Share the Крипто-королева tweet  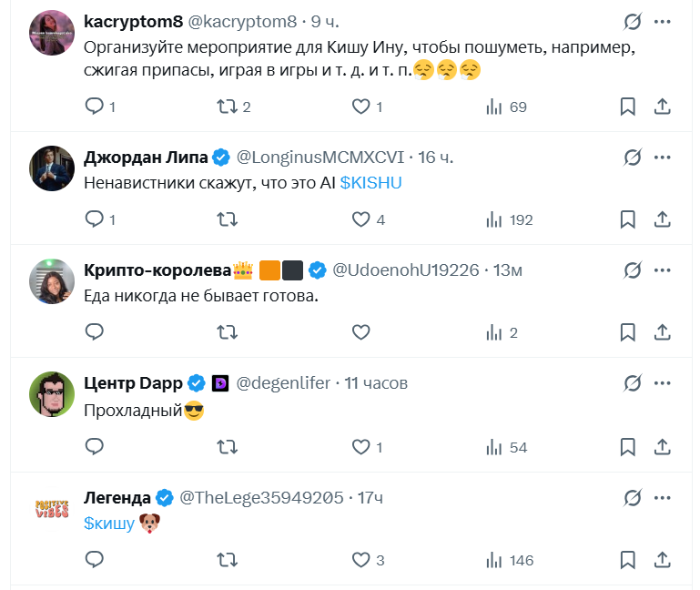tap(663, 332)
